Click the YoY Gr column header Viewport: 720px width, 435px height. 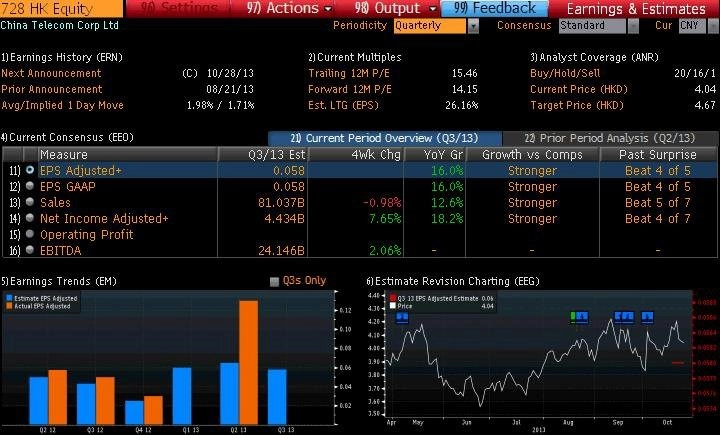tap(434, 154)
